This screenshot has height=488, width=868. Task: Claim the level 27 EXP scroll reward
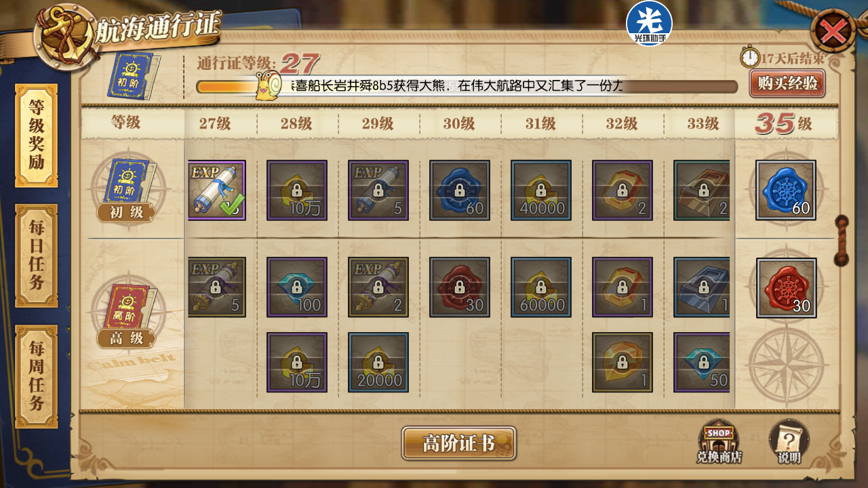[x=217, y=190]
